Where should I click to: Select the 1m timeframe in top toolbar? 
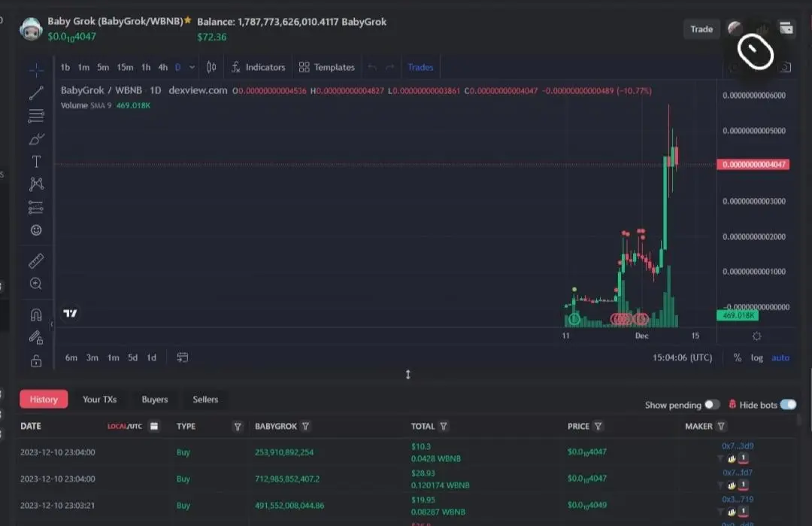tap(83, 67)
